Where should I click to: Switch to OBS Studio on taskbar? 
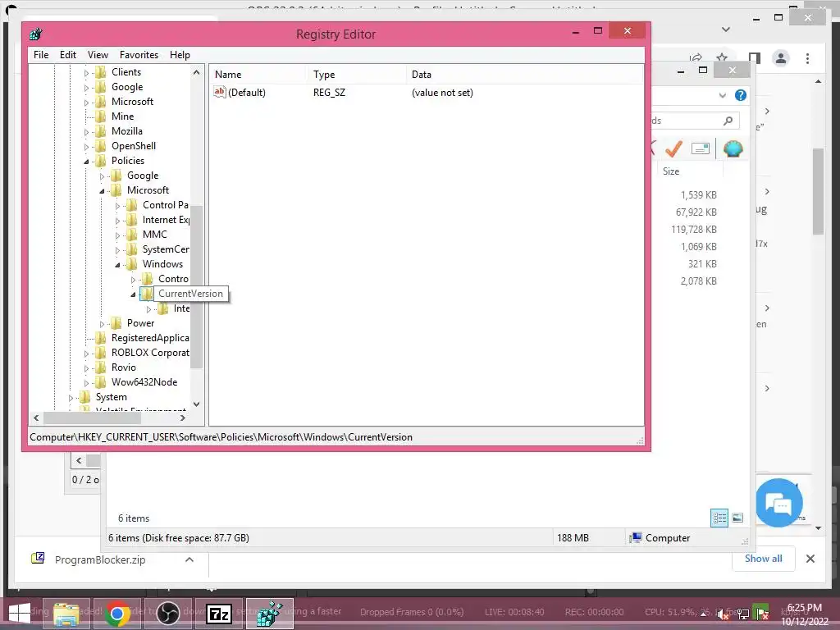click(167, 614)
